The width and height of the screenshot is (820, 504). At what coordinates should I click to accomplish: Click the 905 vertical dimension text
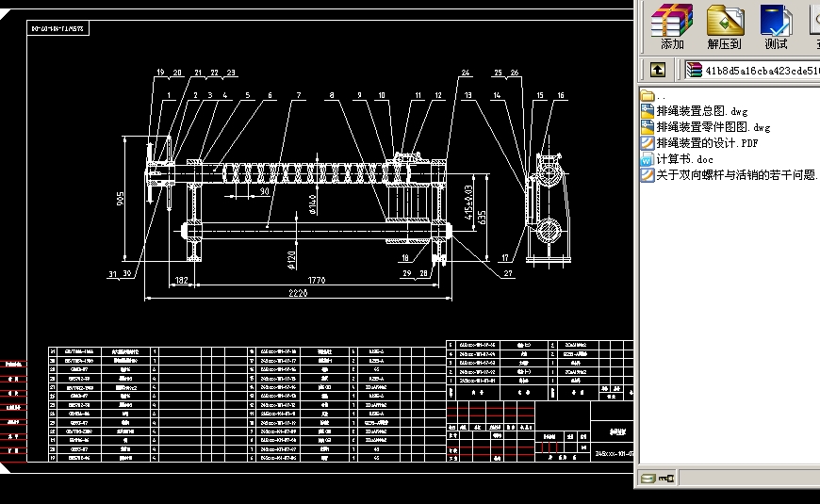121,200
